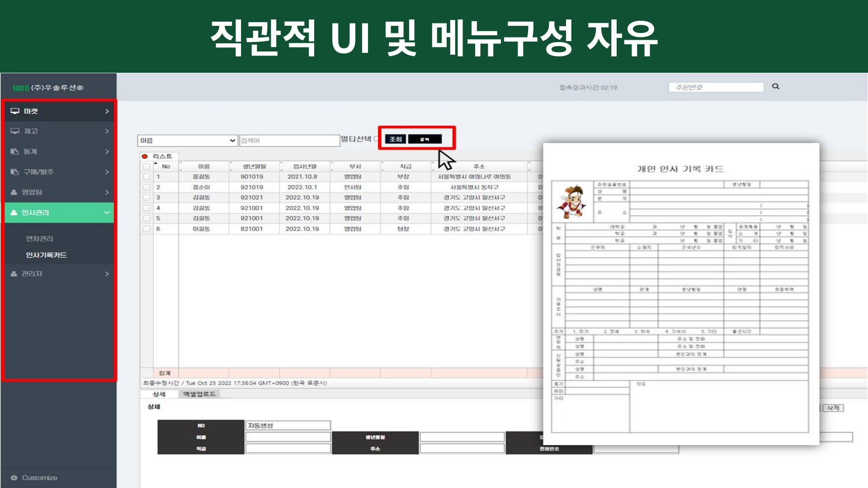Viewport: 868px width, 488px height.
Task: Expand the 마켓 menu chevron
Action: coord(107,111)
